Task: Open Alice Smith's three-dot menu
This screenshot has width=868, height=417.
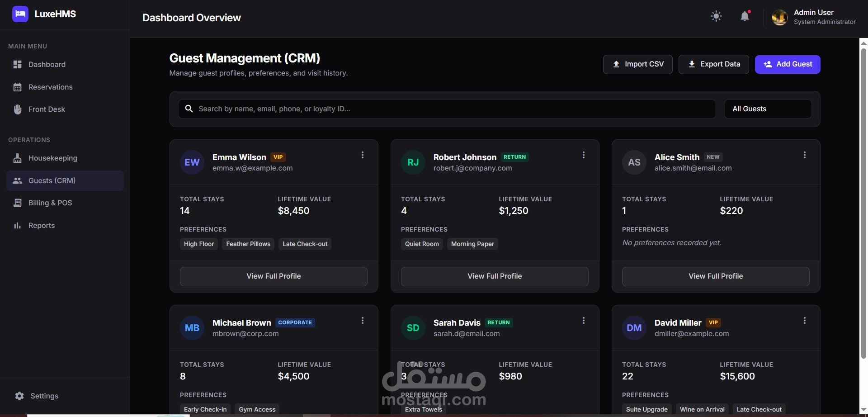Action: coord(805,155)
